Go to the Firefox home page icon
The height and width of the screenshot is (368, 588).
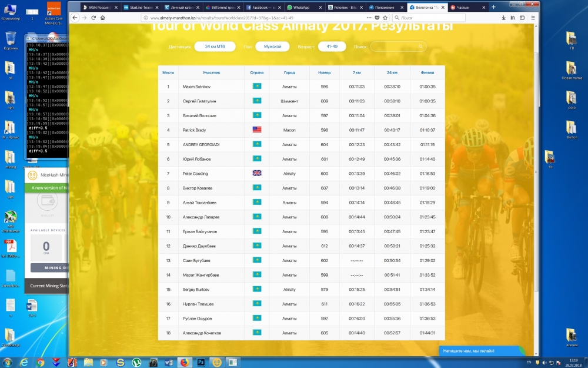pyautogui.click(x=102, y=18)
